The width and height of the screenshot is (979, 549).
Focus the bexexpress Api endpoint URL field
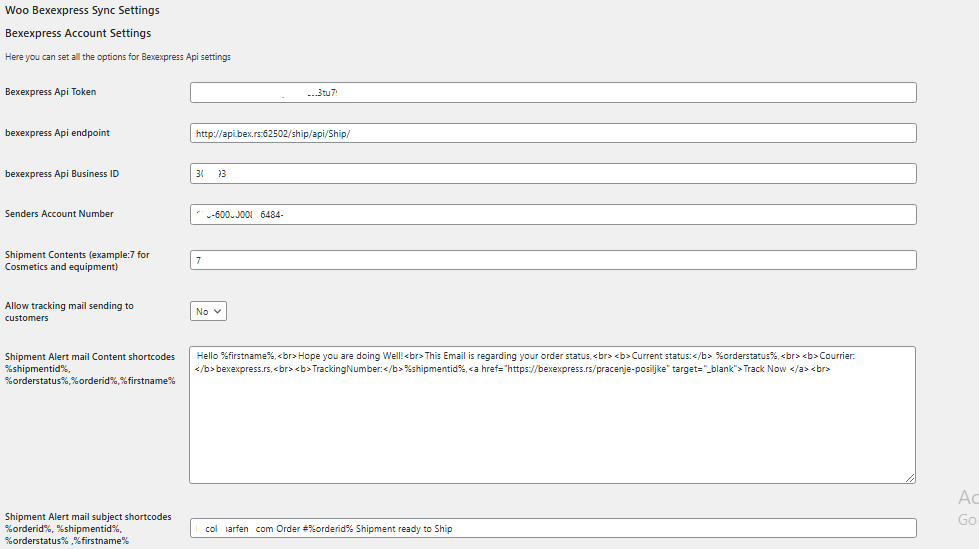(x=553, y=133)
